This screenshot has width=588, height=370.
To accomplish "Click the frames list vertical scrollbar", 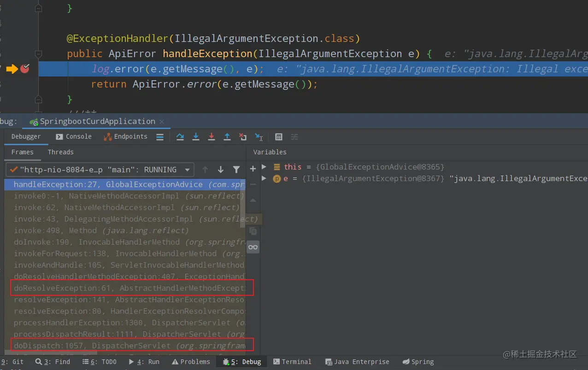I will click(x=243, y=203).
